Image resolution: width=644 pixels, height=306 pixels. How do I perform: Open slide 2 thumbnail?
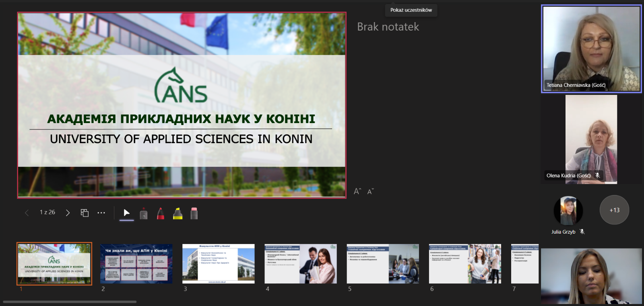136,264
